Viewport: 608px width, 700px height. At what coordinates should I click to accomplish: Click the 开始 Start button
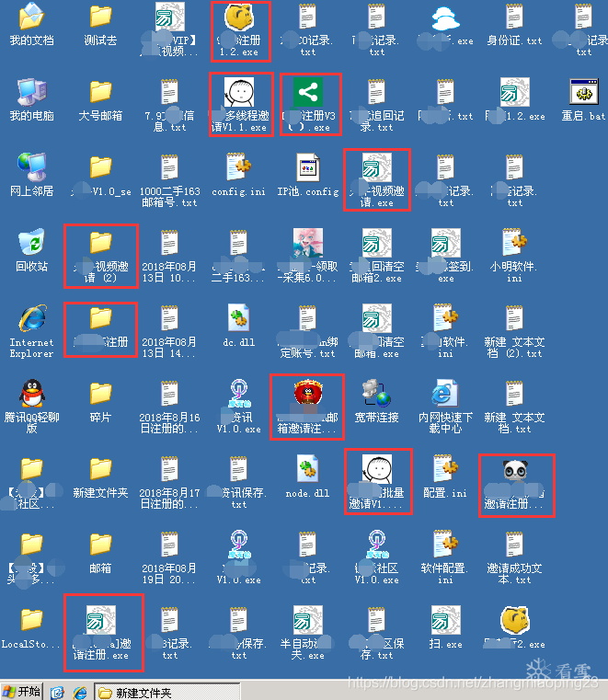[x=22, y=692]
